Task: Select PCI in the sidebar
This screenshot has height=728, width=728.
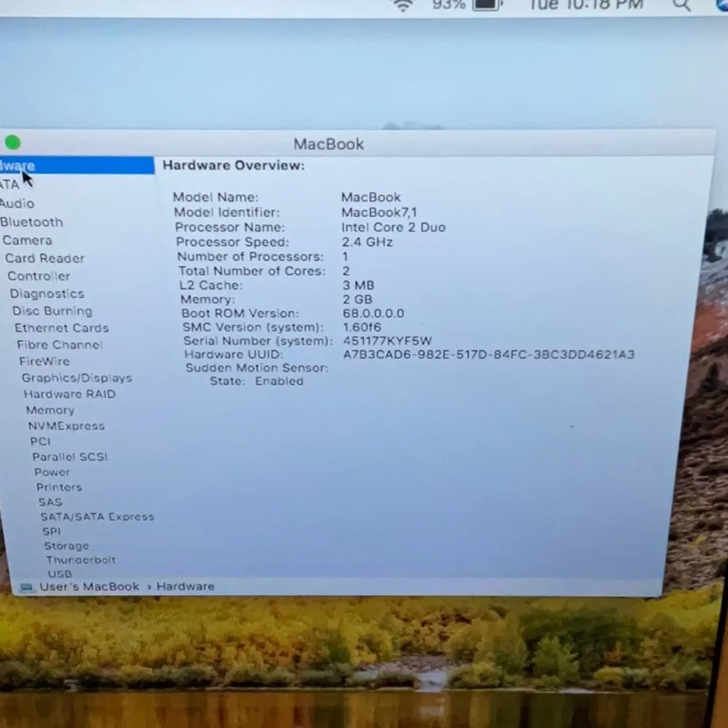Action: [40, 441]
